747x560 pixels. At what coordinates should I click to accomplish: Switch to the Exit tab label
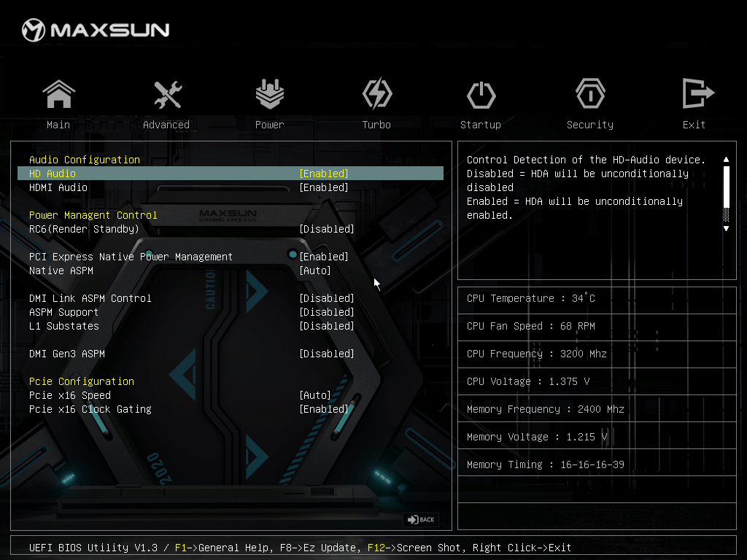tap(694, 125)
